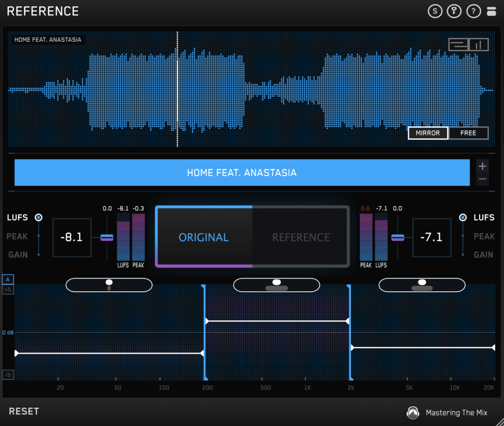Click the A level-match button
This screenshot has width=504, height=426.
tap(8, 279)
